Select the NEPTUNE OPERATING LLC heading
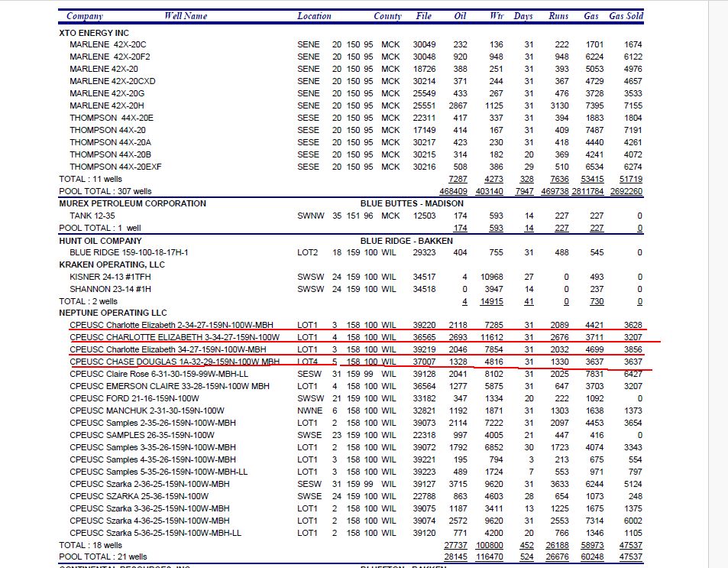Screen dimensions: 728x568 pyautogui.click(x=112, y=313)
